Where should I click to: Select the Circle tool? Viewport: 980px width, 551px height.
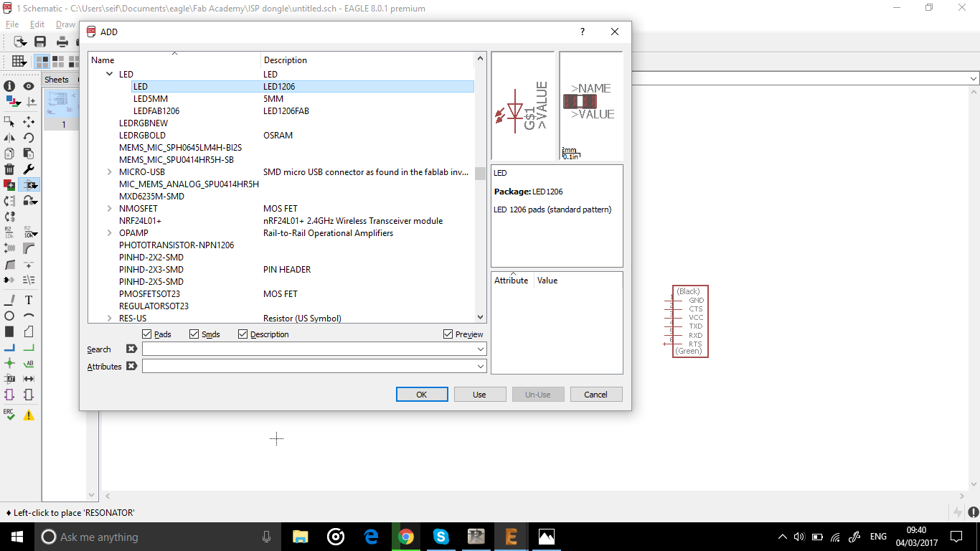(9, 316)
